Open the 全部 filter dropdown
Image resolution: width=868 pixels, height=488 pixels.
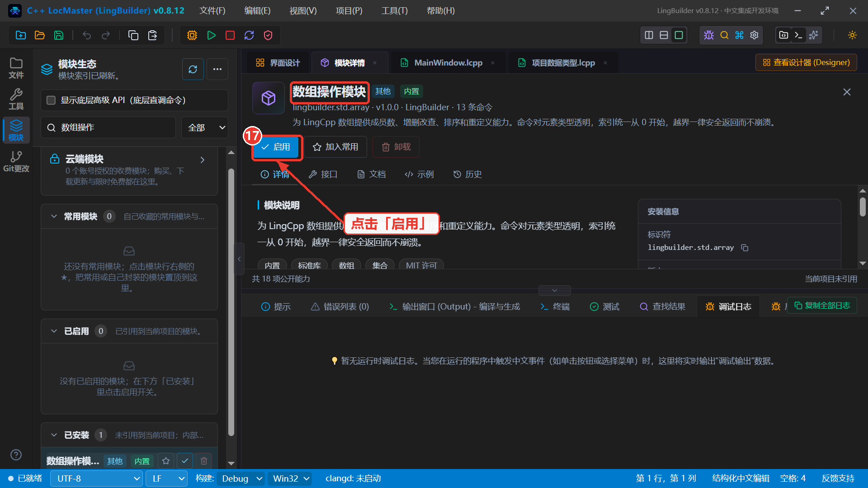tap(205, 127)
